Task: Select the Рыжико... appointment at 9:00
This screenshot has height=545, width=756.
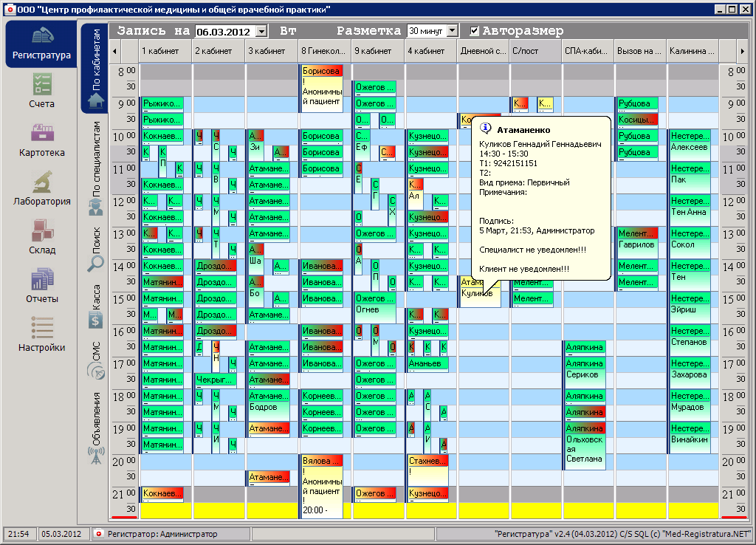Action: point(162,103)
